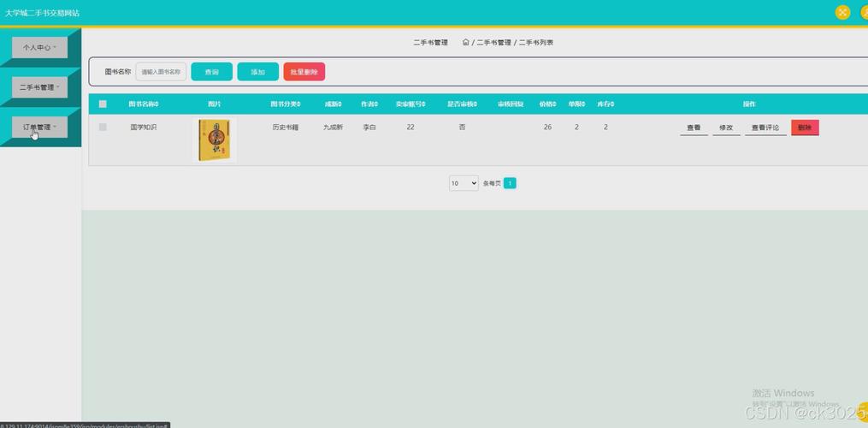This screenshot has height=428, width=868.
Task: Click the 查询 search button
Action: click(211, 72)
